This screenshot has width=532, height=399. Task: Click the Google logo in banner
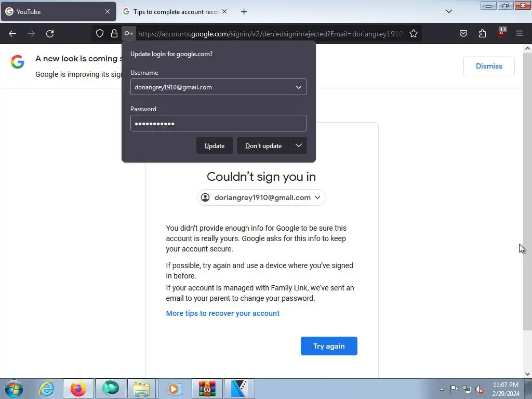pyautogui.click(x=17, y=62)
